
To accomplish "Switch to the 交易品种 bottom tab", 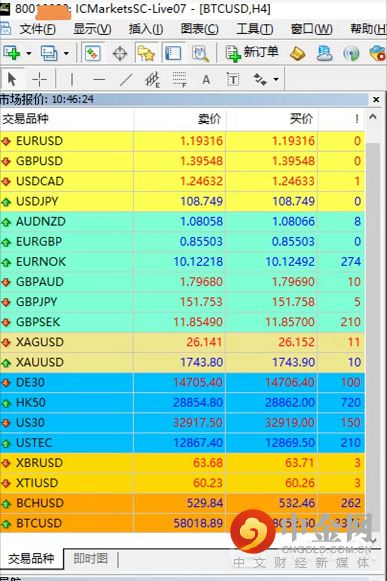I will coord(31,559).
